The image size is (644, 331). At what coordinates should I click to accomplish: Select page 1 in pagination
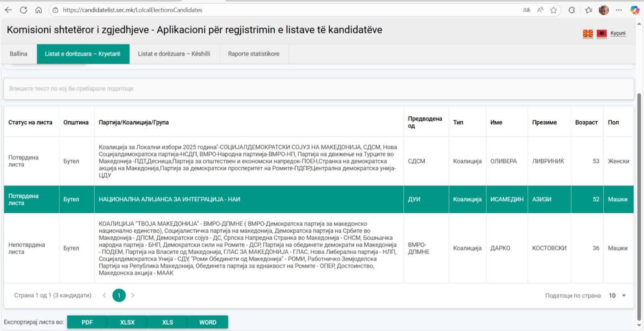pyautogui.click(x=119, y=295)
